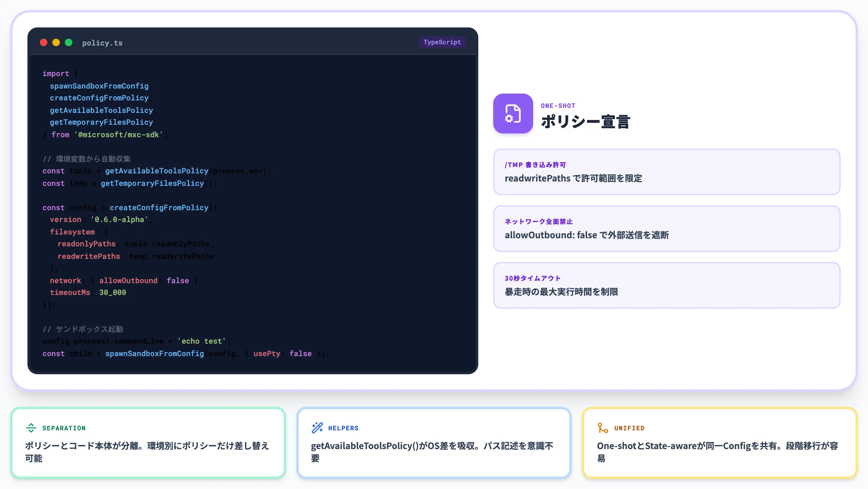The width and height of the screenshot is (868, 489).
Task: Click the usePty option in code
Action: pos(267,354)
